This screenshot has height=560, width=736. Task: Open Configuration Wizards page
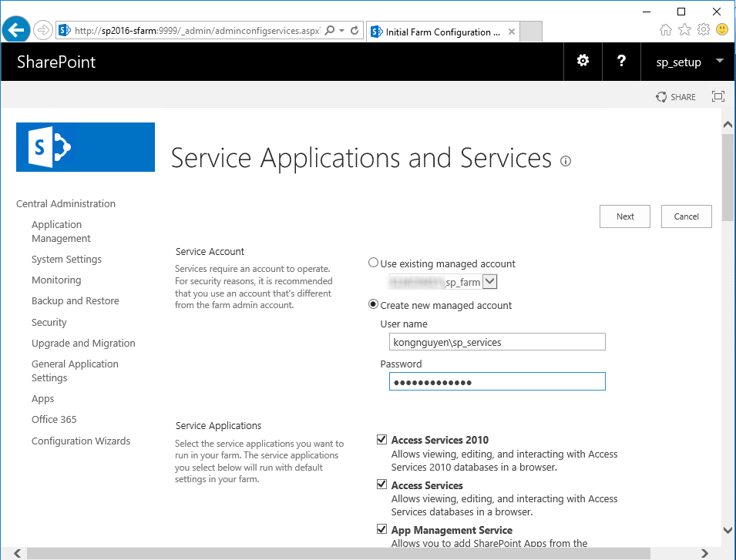(x=81, y=441)
